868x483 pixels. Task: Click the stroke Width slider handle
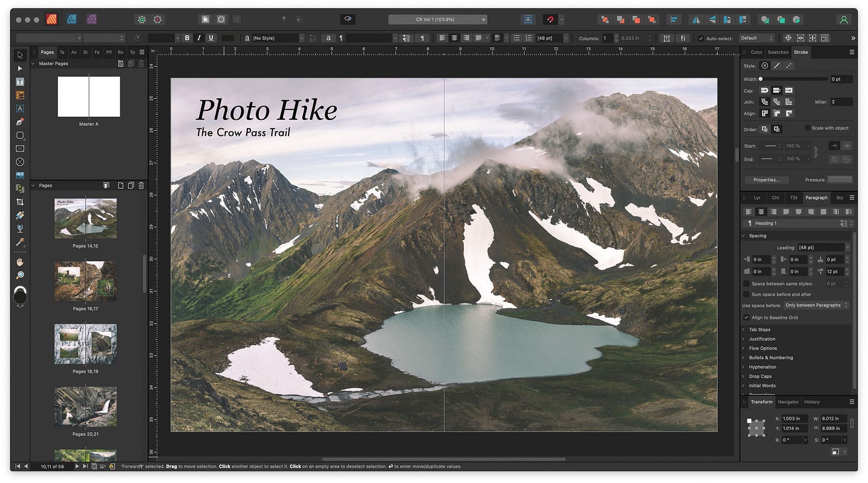tap(761, 79)
